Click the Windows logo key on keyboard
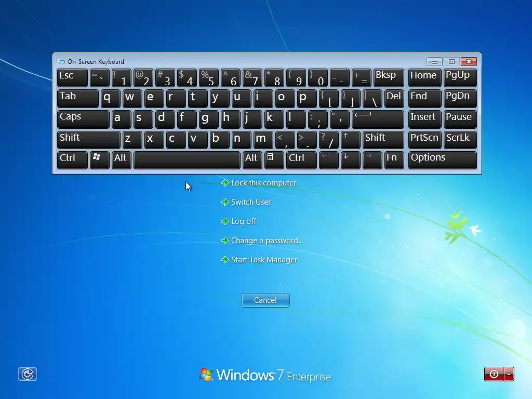Image resolution: width=532 pixels, height=399 pixels. coord(99,160)
